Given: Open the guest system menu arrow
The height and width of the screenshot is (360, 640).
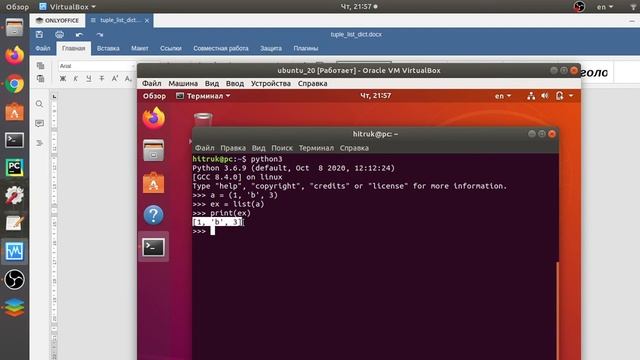Looking at the screenshot, I should 571,96.
